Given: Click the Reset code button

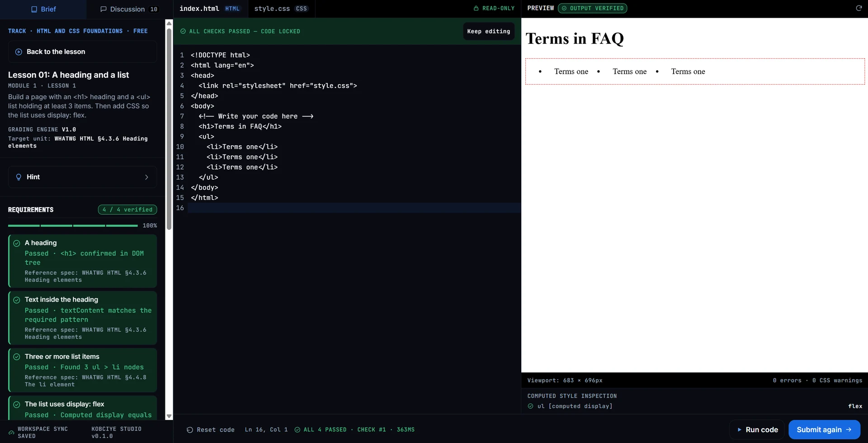Looking at the screenshot, I should pyautogui.click(x=211, y=429).
